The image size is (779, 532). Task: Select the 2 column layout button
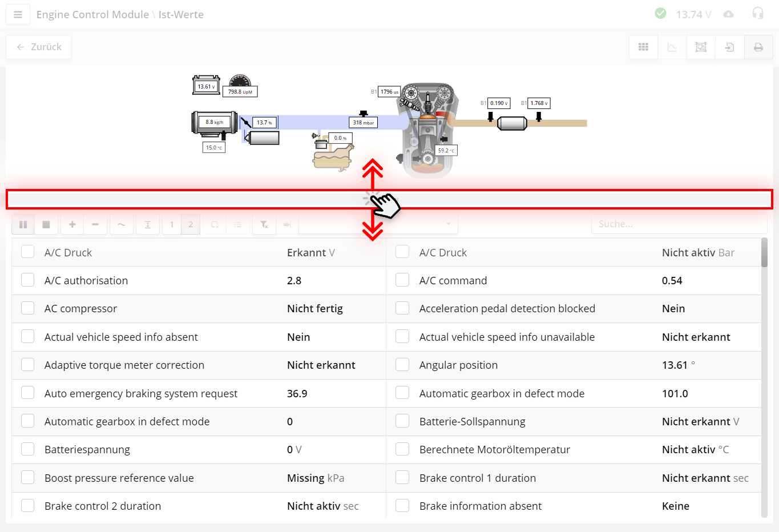click(191, 224)
